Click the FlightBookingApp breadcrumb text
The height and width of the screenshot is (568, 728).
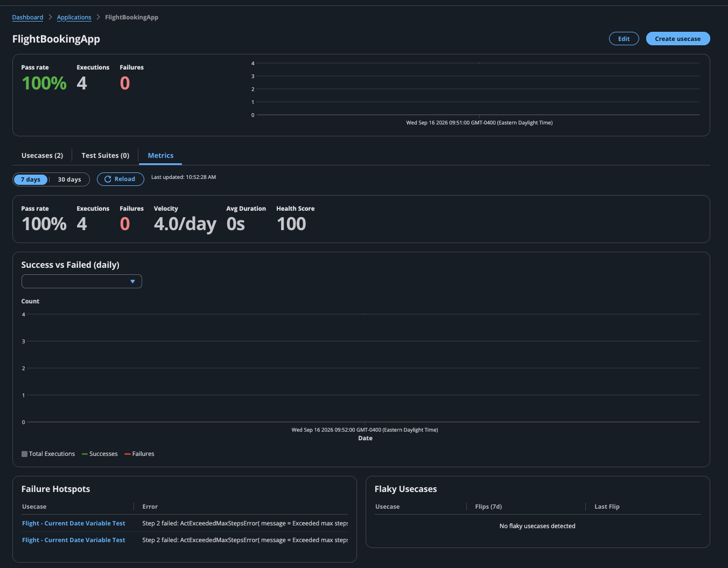click(x=131, y=17)
